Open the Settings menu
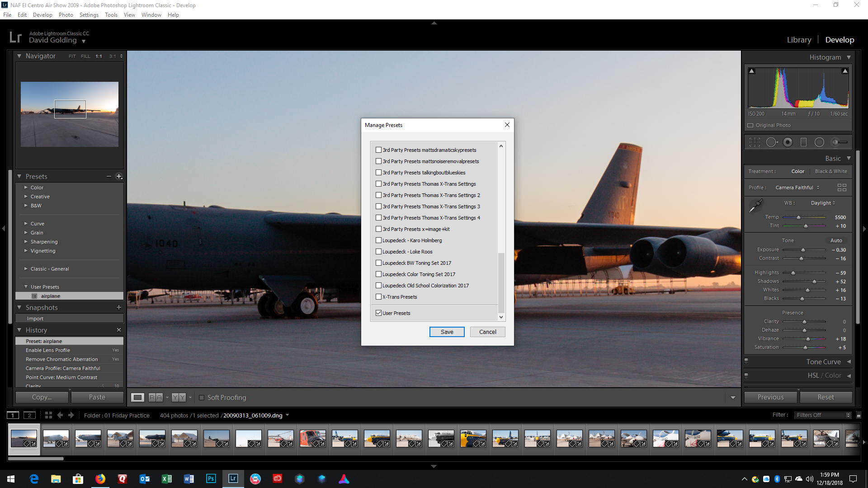This screenshot has width=868, height=488. pyautogui.click(x=89, y=15)
